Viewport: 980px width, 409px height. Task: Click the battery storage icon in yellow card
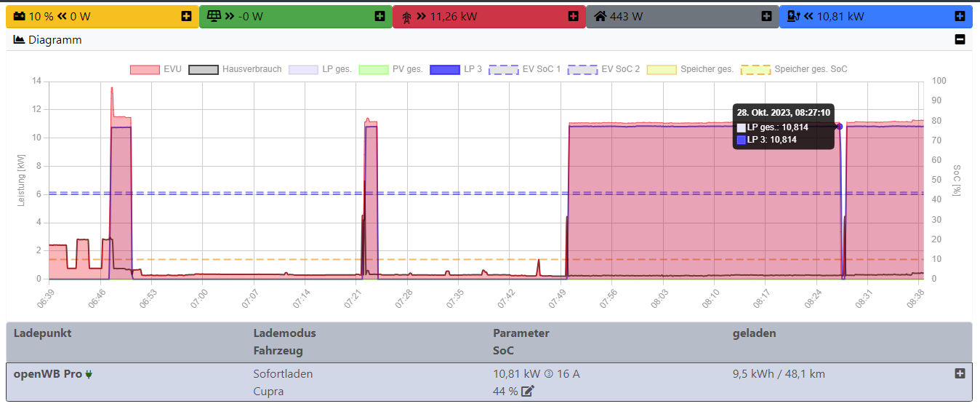tap(19, 16)
